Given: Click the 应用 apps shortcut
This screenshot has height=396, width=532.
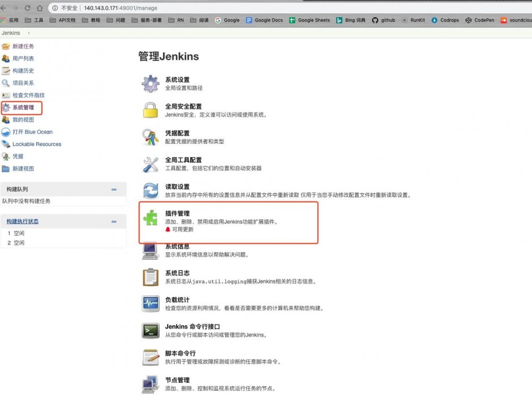Looking at the screenshot, I should 10,20.
